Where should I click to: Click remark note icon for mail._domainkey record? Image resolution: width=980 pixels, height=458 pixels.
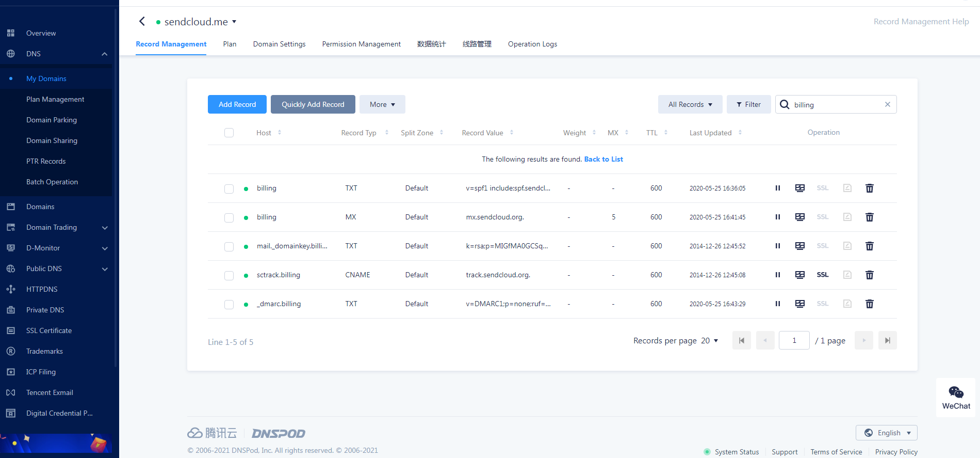tap(847, 246)
